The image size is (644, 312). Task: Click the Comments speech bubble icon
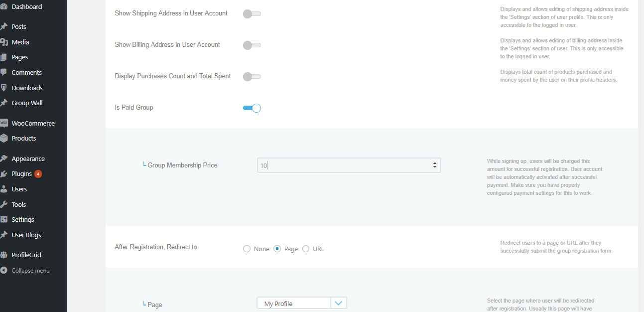[x=3, y=73]
